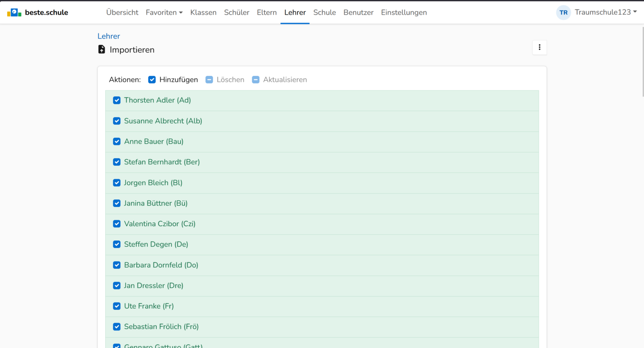
Task: Toggle the Hinzufügen action checkbox
Action: [152, 80]
